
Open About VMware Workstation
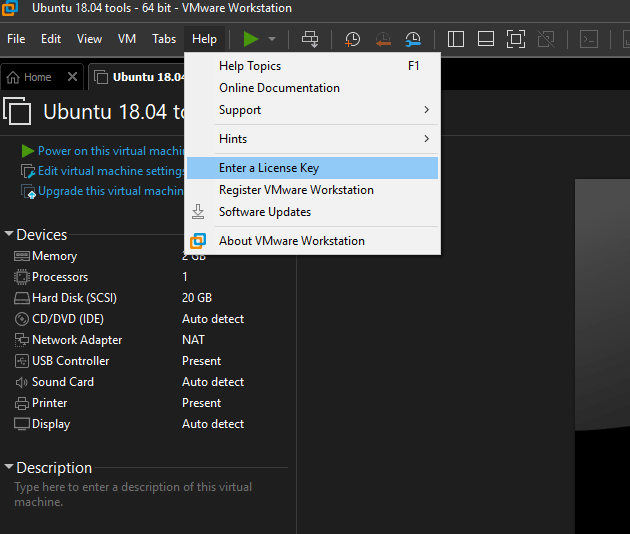click(x=313, y=241)
